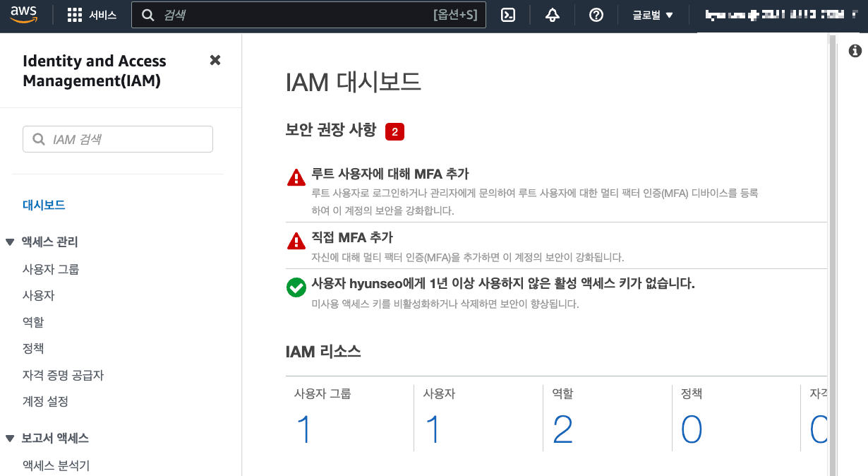Click the AWS logo home icon
Screen dimensions: 868x476
point(23,16)
